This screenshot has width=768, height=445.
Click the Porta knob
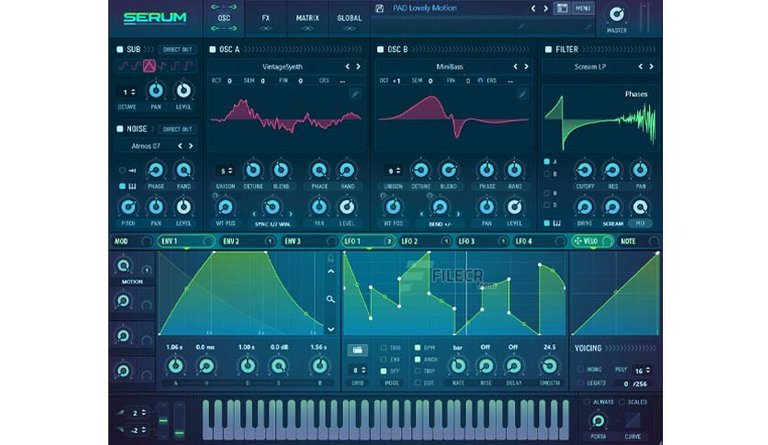point(598,421)
